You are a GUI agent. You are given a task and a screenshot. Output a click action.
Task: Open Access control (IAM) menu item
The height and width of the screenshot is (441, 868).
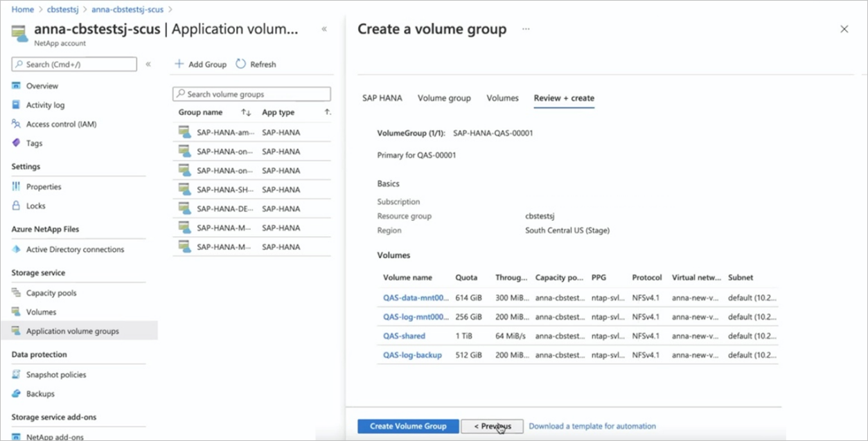coord(62,125)
